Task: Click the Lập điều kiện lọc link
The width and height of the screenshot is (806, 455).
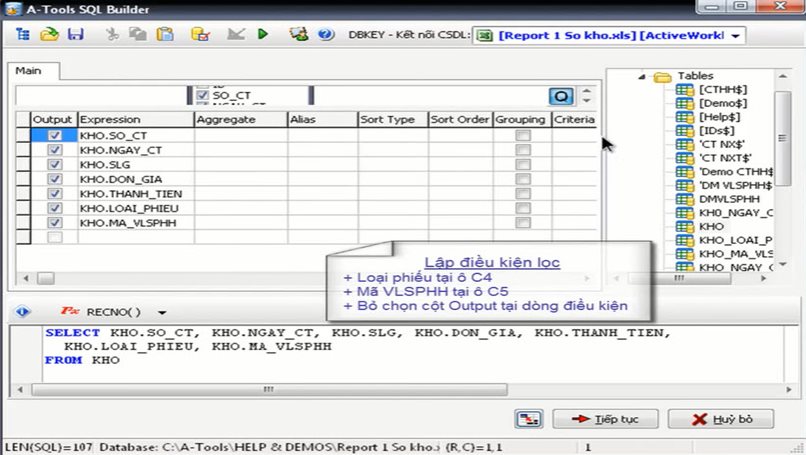Action: 492,262
